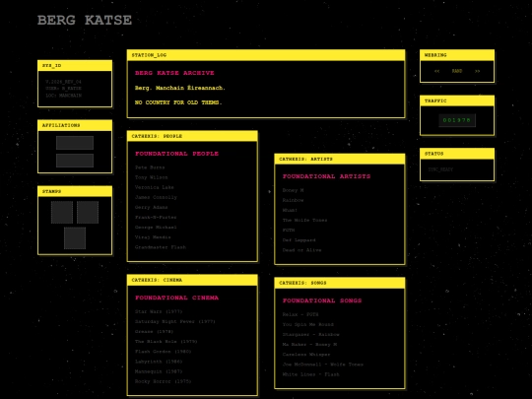Click the STATUS panel header
The image size is (532, 399).
(457, 154)
